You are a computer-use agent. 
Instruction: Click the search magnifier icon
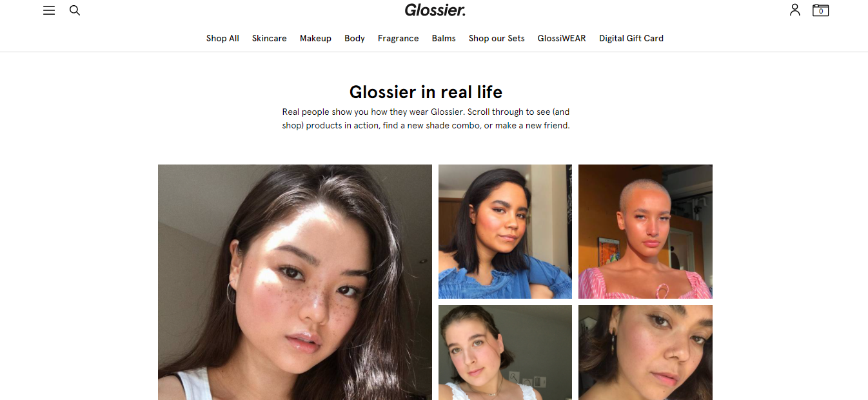point(75,10)
